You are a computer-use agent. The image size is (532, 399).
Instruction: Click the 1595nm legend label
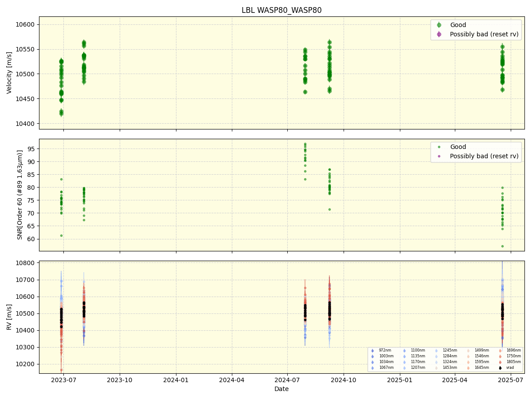point(482,362)
